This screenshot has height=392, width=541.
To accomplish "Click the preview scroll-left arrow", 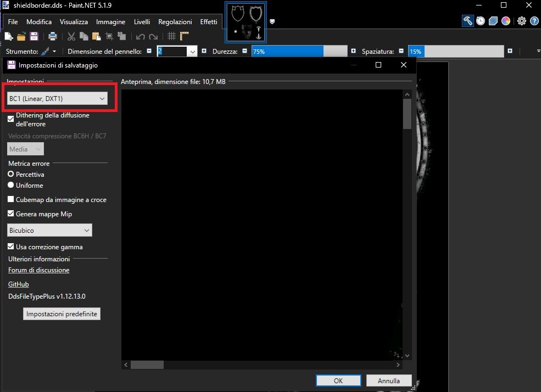I will click(126, 365).
